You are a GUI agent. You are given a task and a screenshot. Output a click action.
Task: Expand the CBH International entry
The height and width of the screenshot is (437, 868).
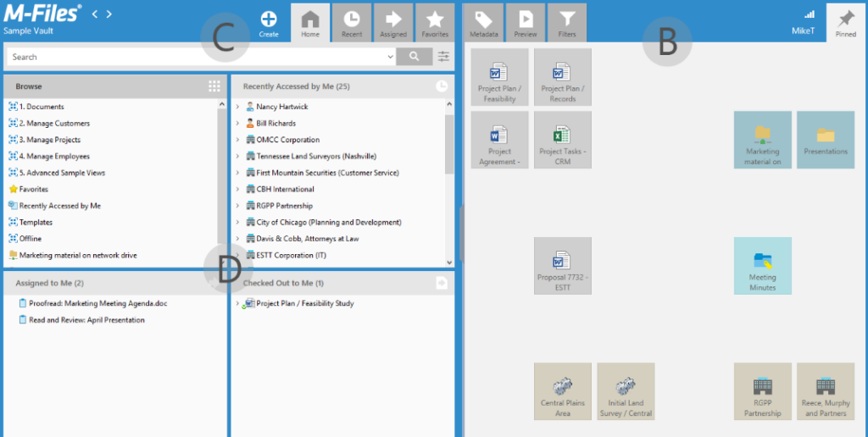(237, 189)
